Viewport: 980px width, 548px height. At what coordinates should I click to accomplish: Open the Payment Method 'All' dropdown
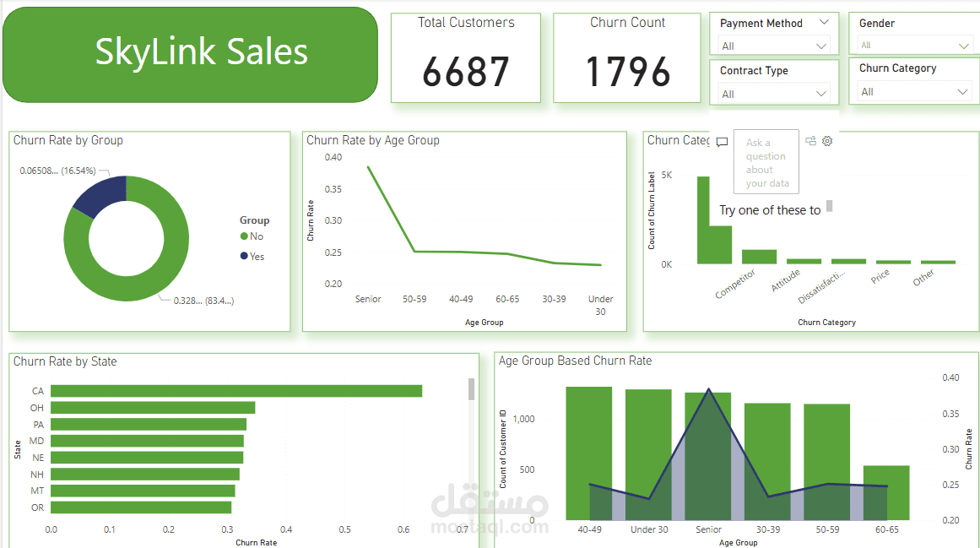pos(774,46)
